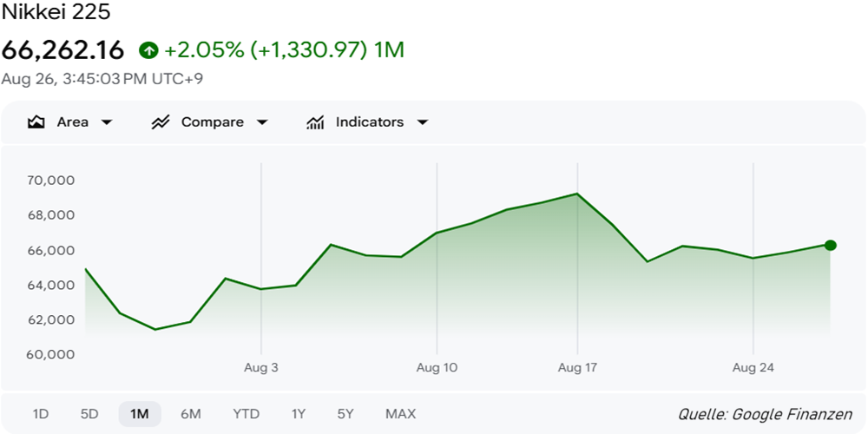Switch to the 6M range
Viewport: 868px width, 434px height.
(x=190, y=414)
